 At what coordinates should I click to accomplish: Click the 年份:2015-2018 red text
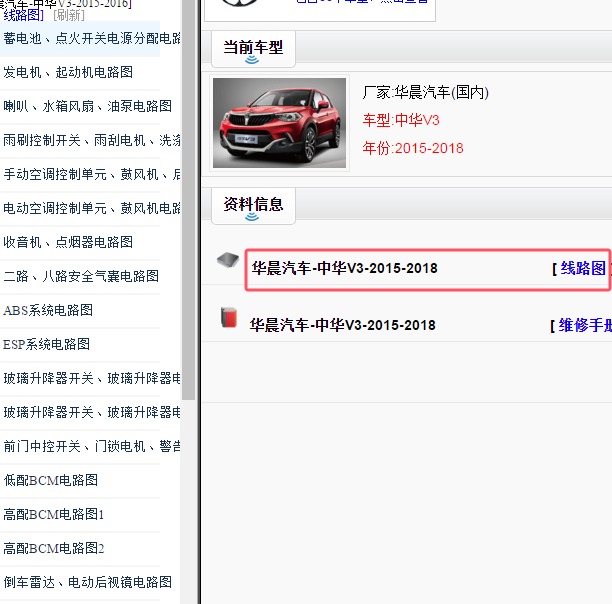point(413,148)
